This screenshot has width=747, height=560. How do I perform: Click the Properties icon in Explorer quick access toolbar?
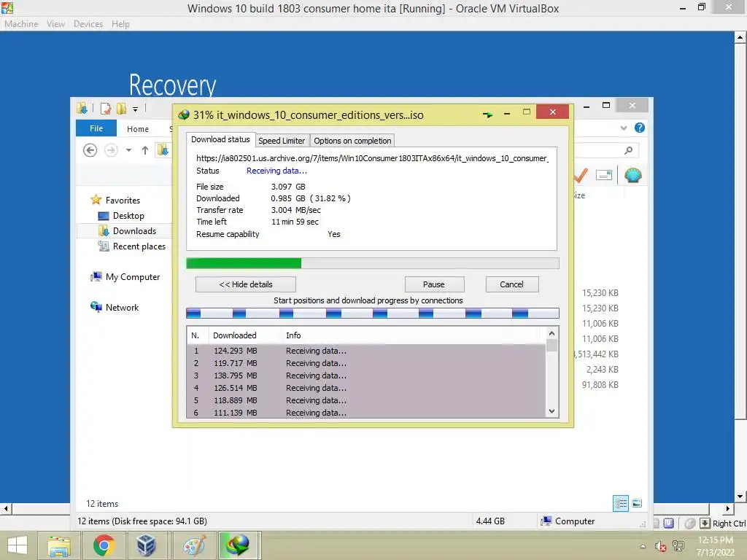(x=106, y=109)
